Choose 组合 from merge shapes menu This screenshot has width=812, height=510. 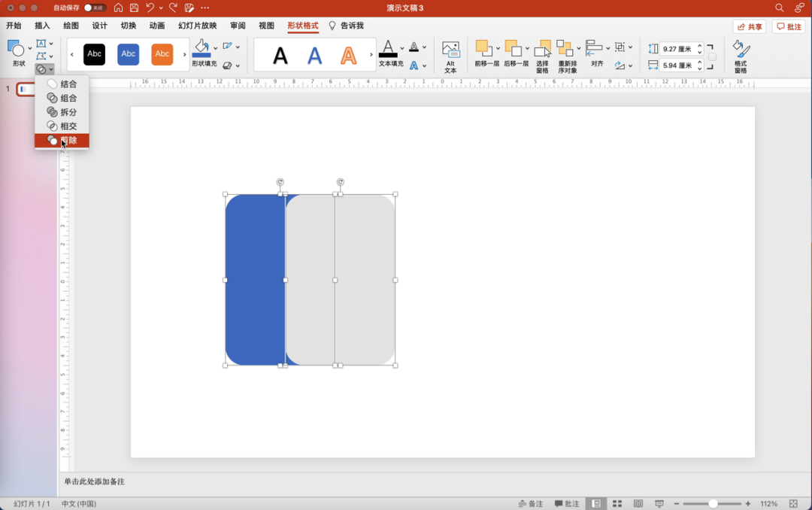pos(62,98)
